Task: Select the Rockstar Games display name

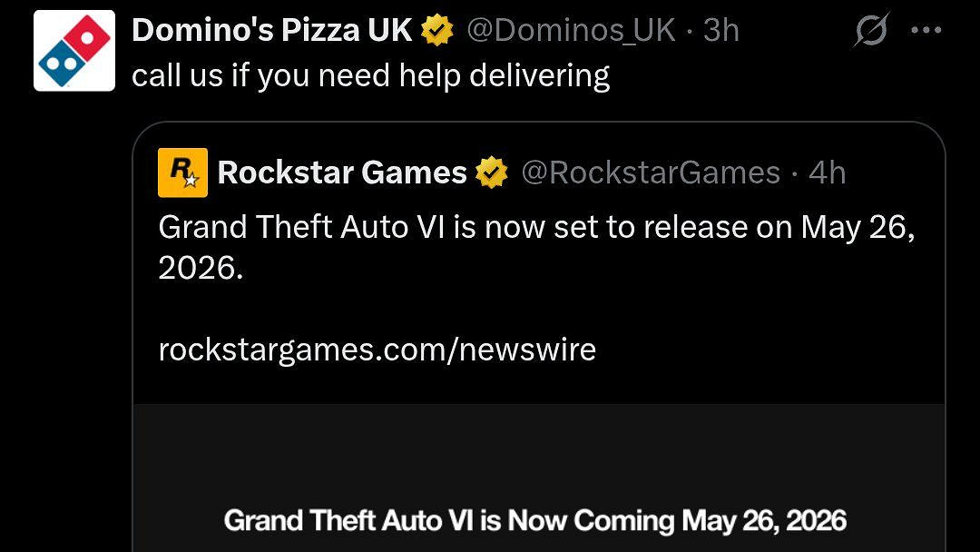Action: (x=342, y=172)
